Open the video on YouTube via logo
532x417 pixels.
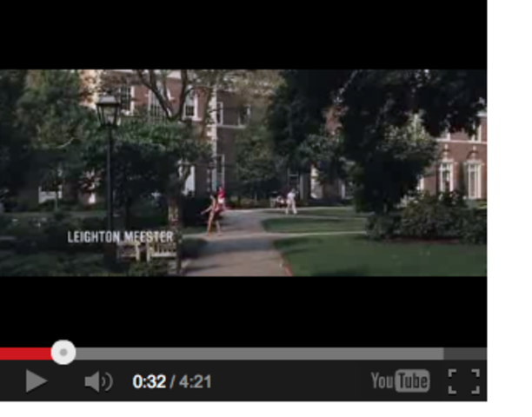[401, 381]
